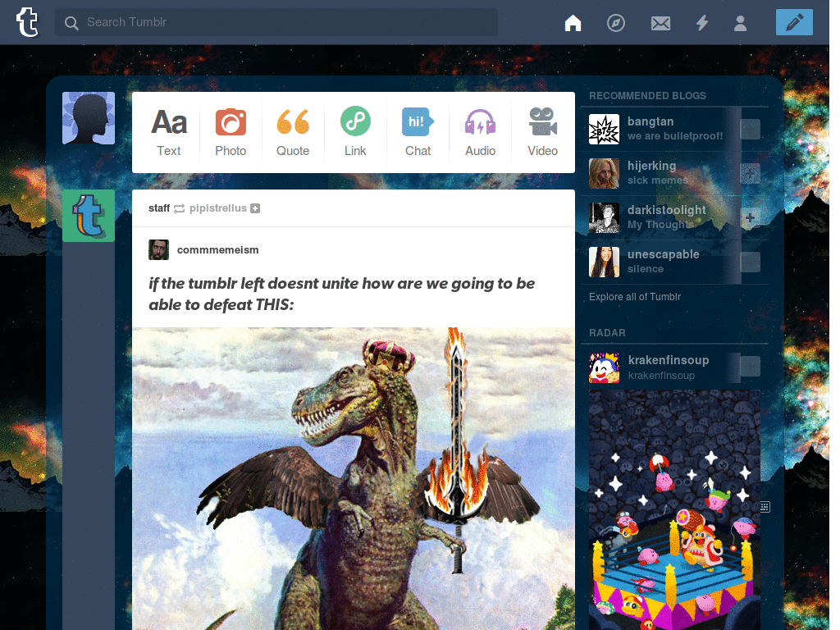Open the Inbox envelope icon
Viewport: 840px width, 630px height.
(660, 23)
